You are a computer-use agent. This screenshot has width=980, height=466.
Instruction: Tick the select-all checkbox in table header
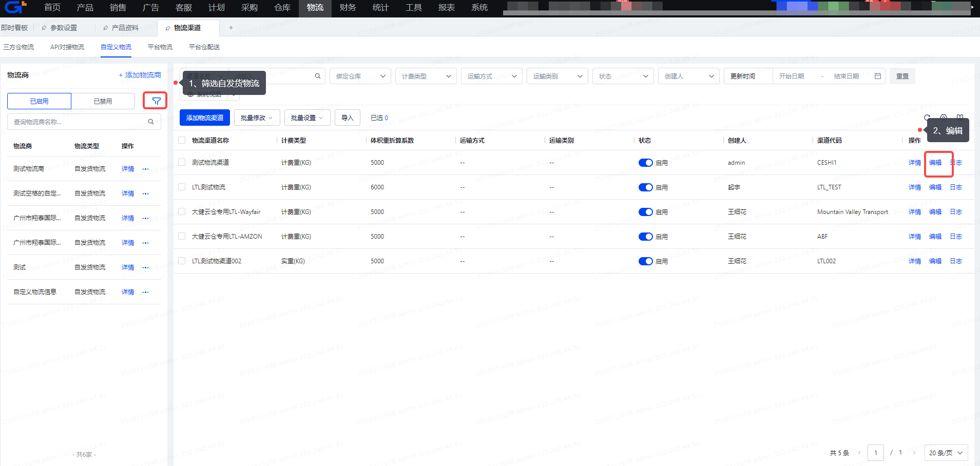pyautogui.click(x=182, y=140)
